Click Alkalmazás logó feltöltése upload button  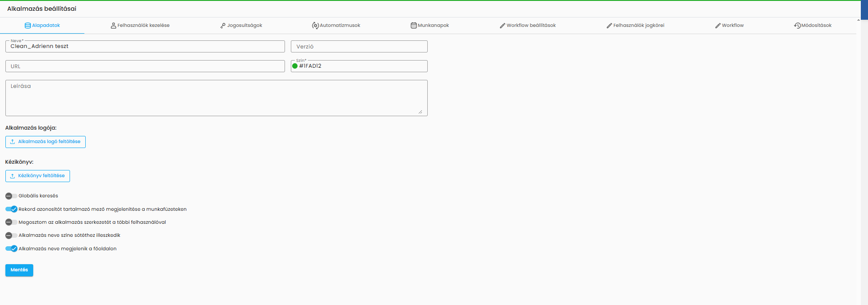click(x=45, y=142)
